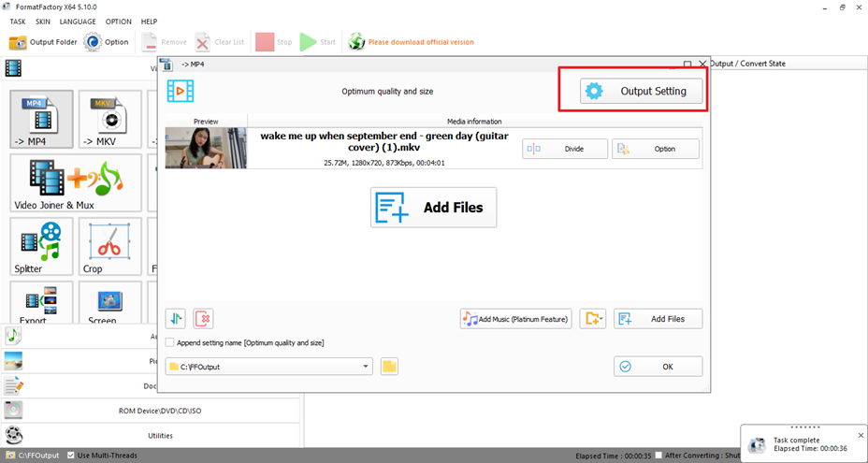This screenshot has width=868, height=463.
Task: Expand the Picture category section
Action: pos(79,361)
